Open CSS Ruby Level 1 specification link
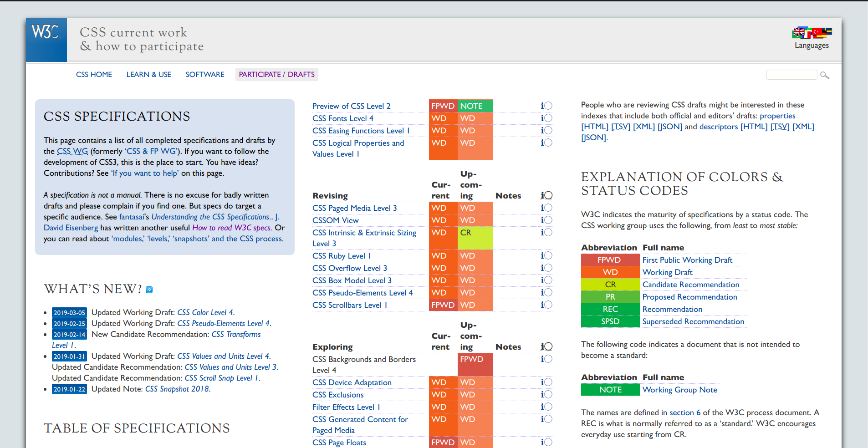 coord(342,256)
